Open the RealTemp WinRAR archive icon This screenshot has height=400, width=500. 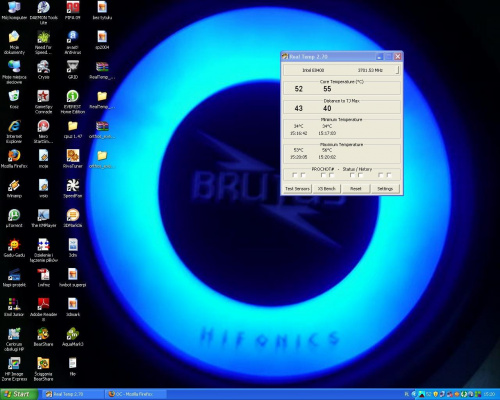pos(102,70)
